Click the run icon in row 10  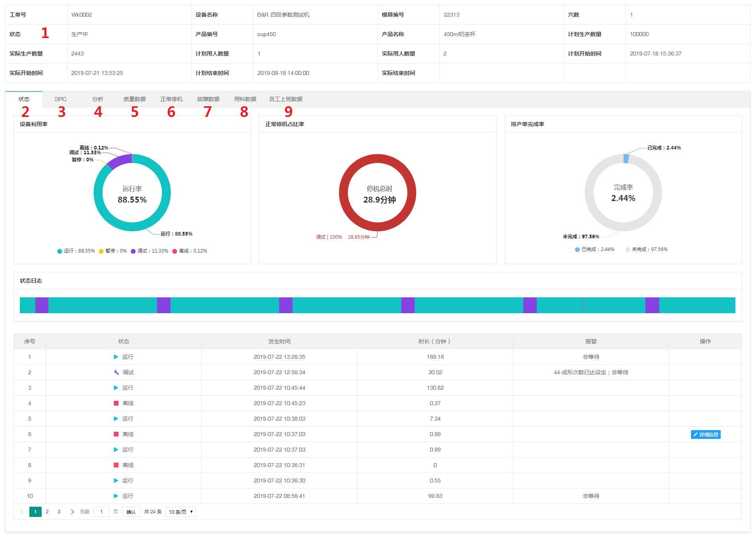click(x=116, y=496)
